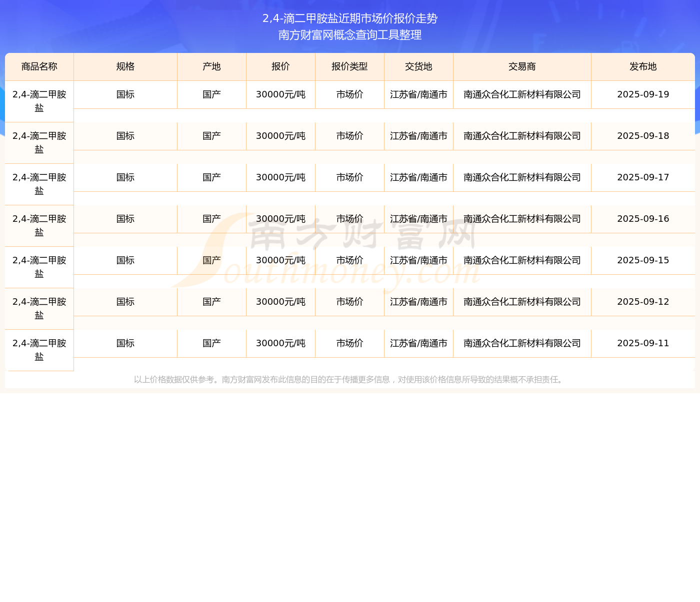Click product name 2,4-滴二甲胺盐 in 2025-09-17 row

39,184
